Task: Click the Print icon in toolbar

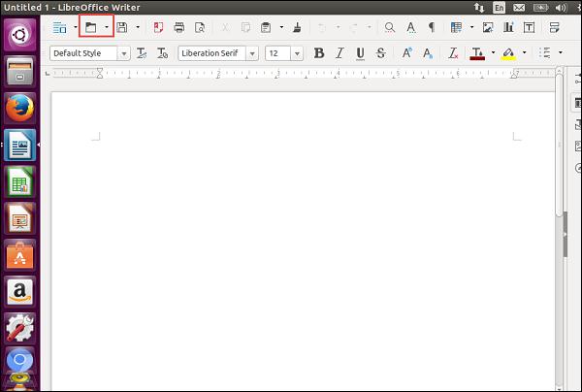Action: point(178,27)
